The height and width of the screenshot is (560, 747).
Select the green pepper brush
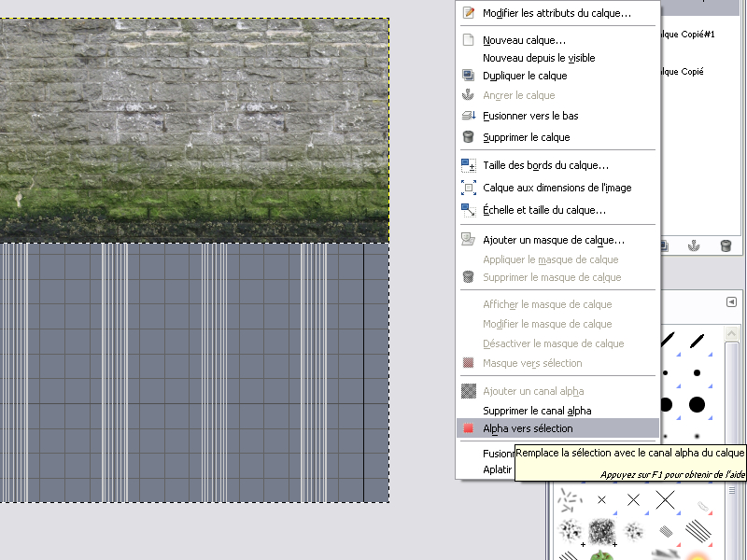coord(601,554)
